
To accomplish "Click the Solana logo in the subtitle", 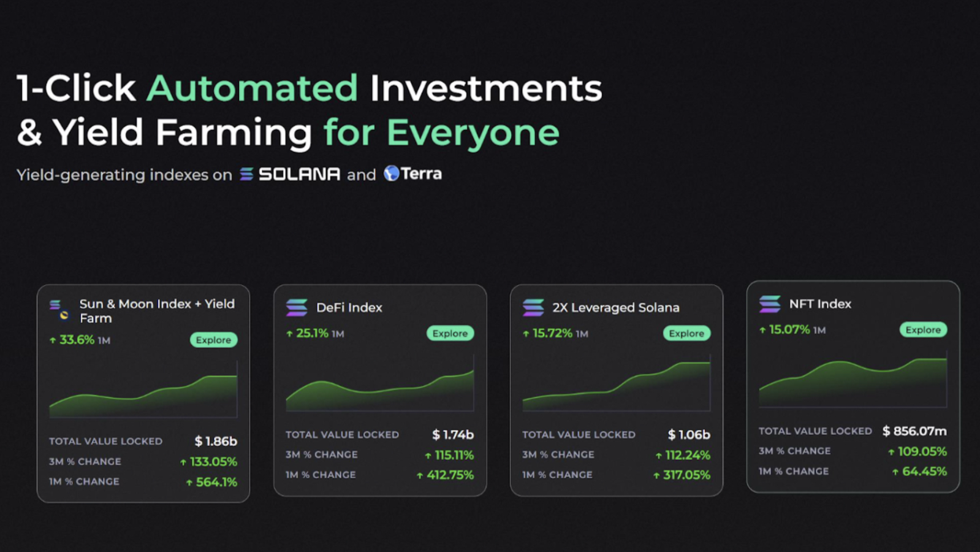I will (246, 174).
